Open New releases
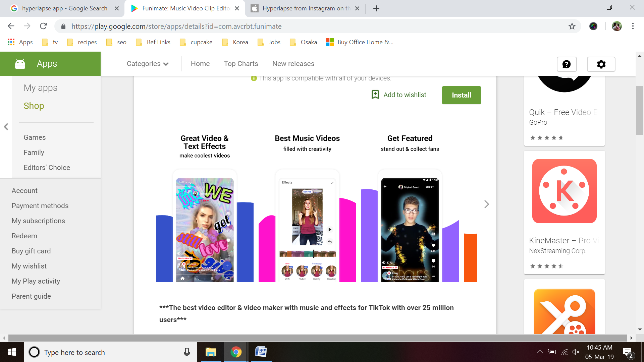The height and width of the screenshot is (362, 644). [293, 64]
